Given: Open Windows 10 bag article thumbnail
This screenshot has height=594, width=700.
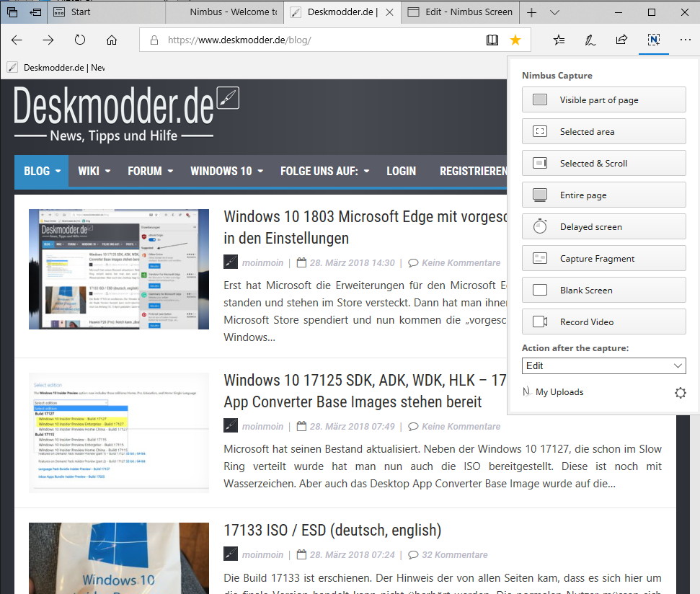Looking at the screenshot, I should pyautogui.click(x=119, y=558).
